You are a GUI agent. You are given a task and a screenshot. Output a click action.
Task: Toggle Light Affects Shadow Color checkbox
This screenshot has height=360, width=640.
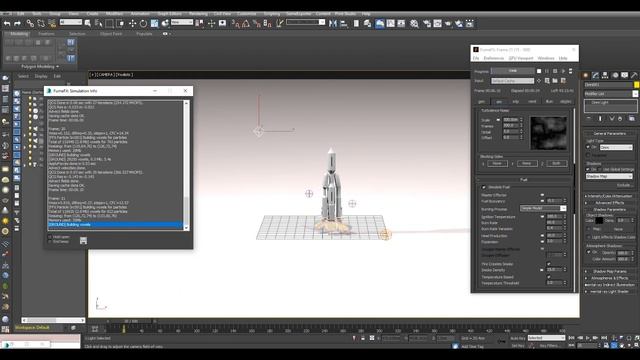pyautogui.click(x=589, y=237)
